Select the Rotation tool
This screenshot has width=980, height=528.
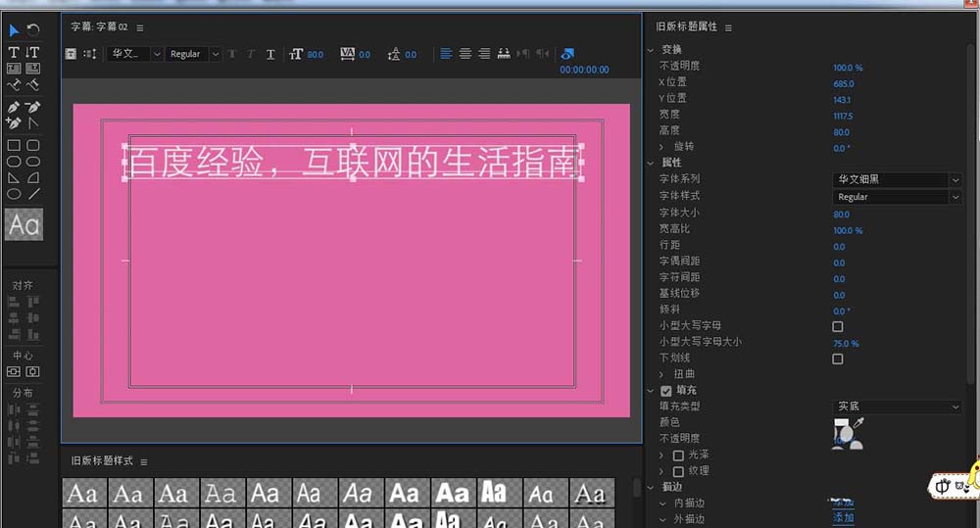(x=33, y=29)
